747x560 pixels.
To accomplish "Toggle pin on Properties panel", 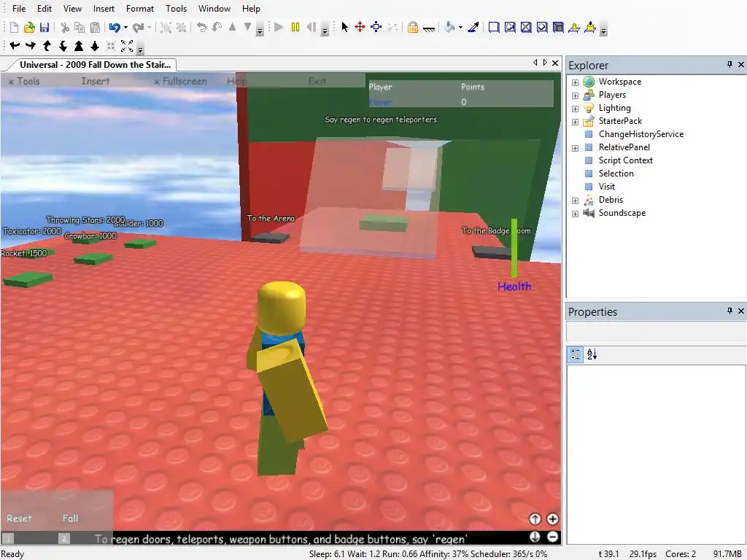I will [x=729, y=311].
